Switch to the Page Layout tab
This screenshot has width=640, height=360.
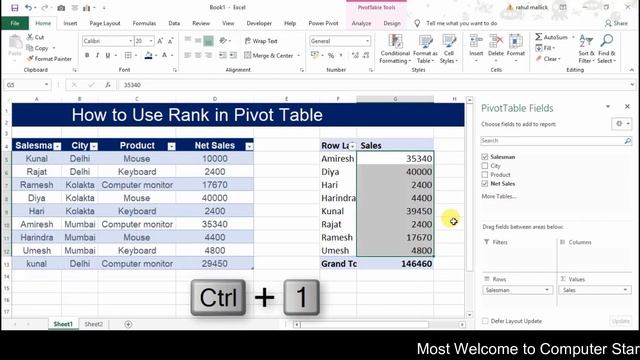click(105, 23)
